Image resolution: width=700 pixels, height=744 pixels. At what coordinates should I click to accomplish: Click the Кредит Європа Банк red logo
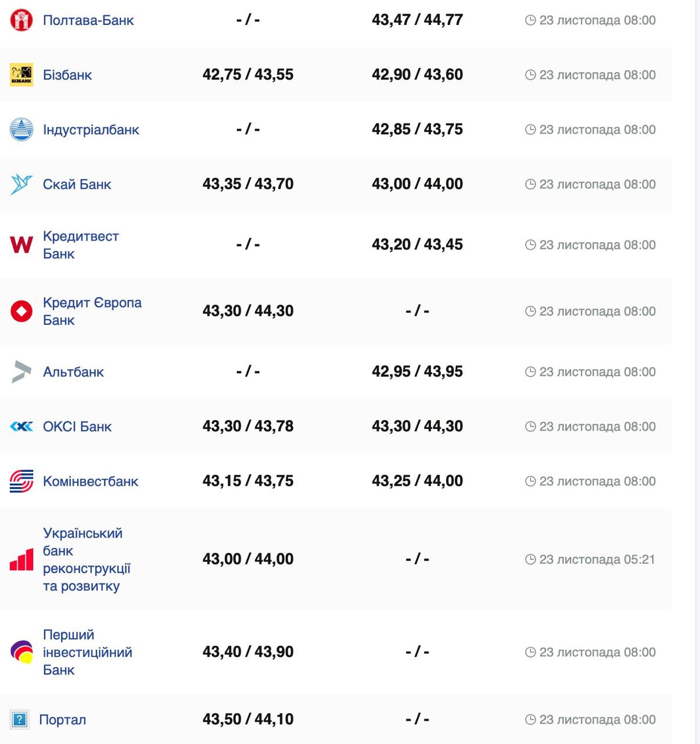coord(21,311)
